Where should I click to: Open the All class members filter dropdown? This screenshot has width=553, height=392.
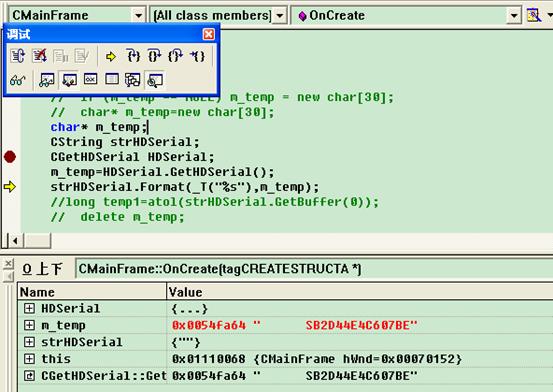280,16
